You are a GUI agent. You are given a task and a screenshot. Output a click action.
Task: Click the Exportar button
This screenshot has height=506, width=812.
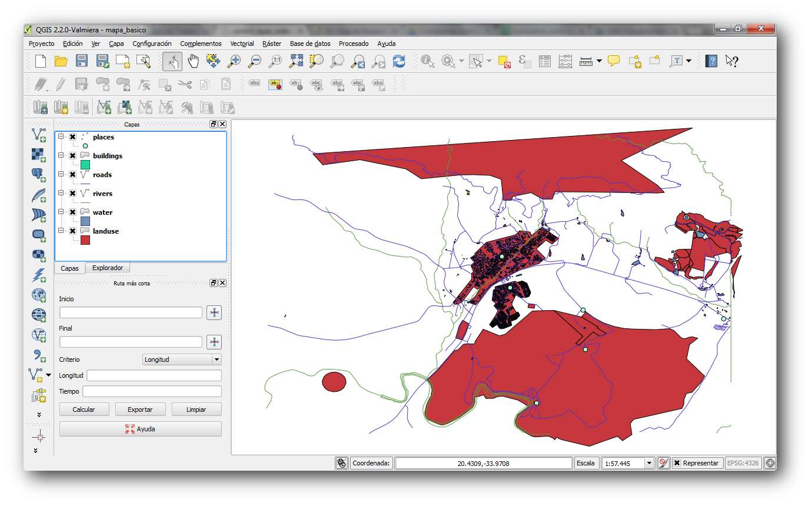click(140, 410)
